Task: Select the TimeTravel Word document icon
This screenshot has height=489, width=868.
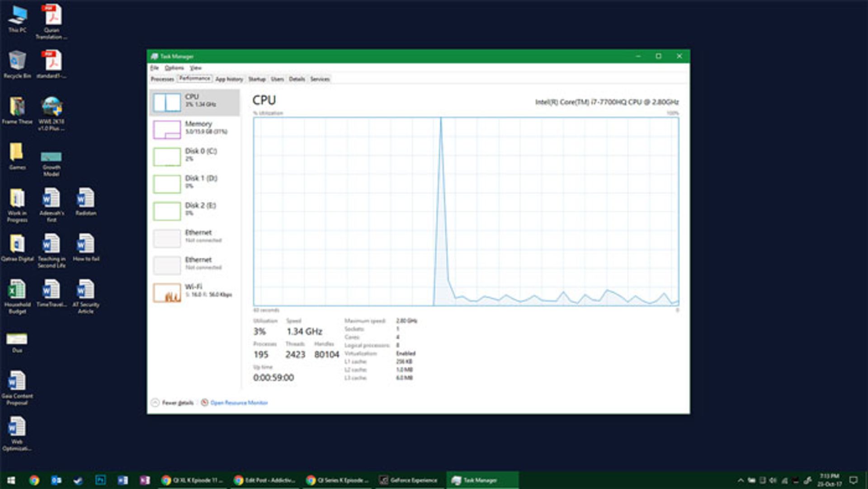Action: point(52,293)
